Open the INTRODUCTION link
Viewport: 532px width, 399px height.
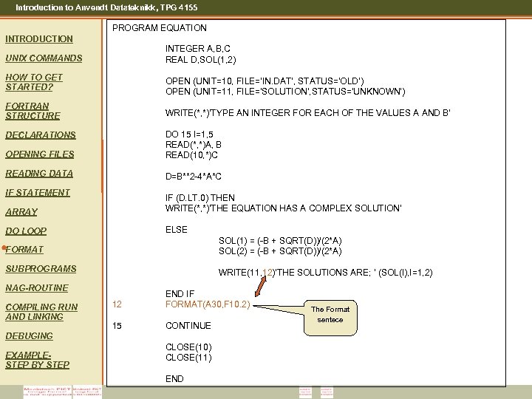pyautogui.click(x=39, y=39)
